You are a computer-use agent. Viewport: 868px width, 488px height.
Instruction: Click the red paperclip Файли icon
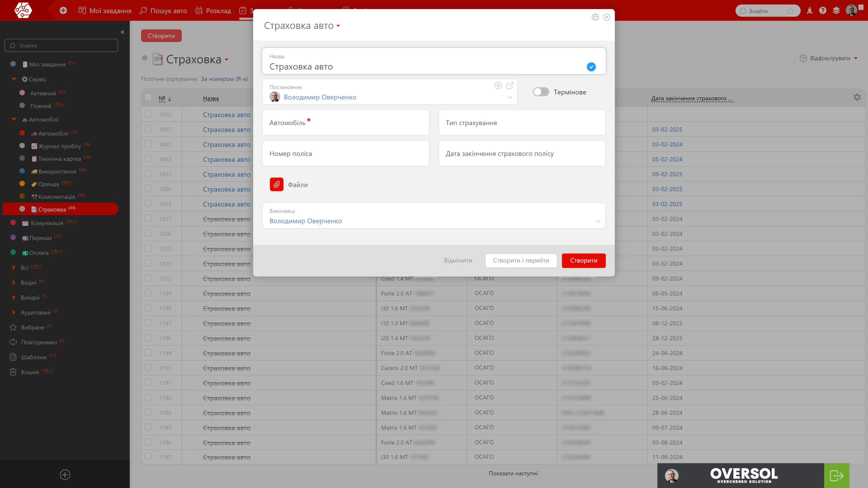[x=276, y=184]
